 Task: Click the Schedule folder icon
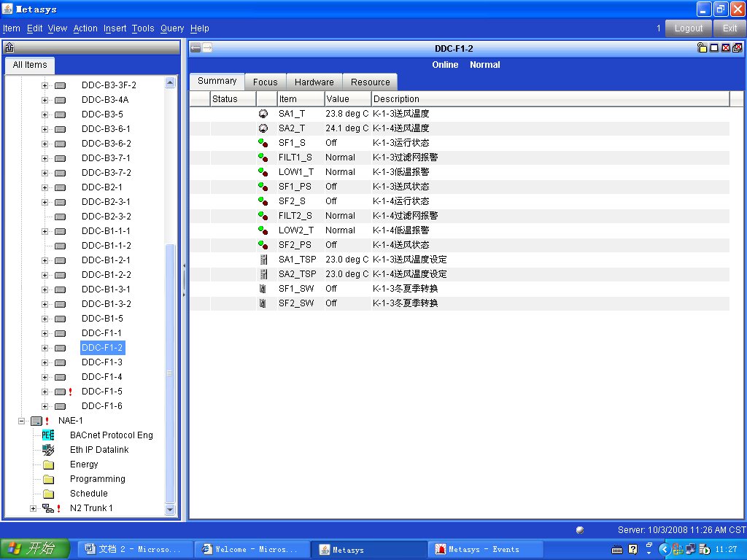(x=48, y=494)
